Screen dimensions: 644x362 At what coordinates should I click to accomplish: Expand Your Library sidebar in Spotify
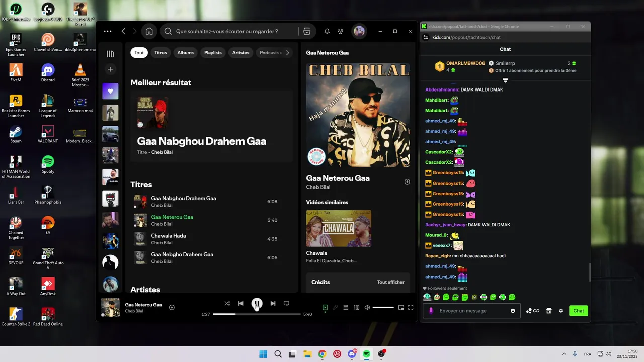pos(110,54)
